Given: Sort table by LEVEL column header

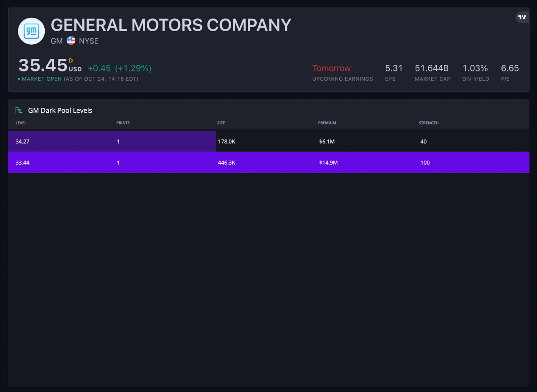Looking at the screenshot, I should (21, 123).
